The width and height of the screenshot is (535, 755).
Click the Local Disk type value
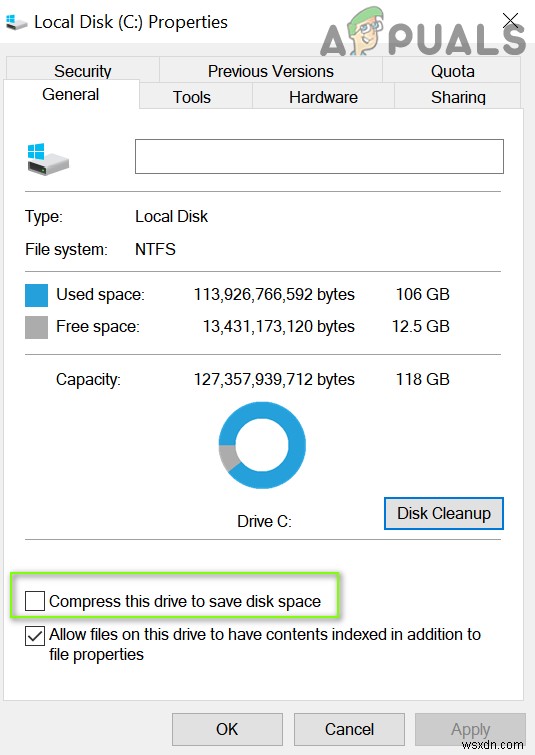click(171, 217)
